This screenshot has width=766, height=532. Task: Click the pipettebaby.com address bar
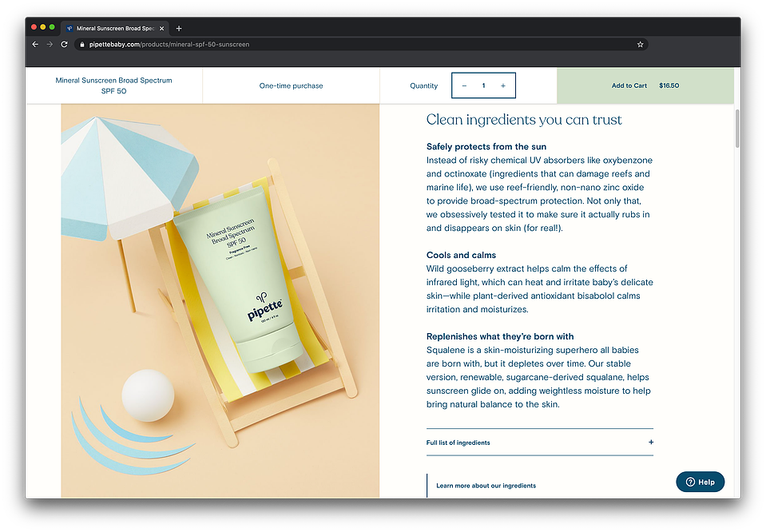[x=362, y=45]
